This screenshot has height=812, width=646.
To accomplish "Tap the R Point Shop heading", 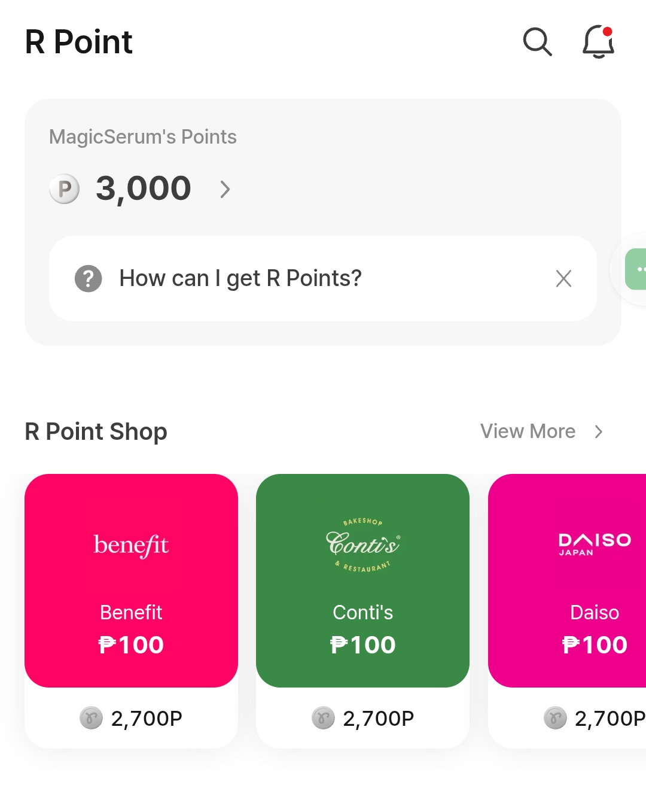I will [96, 432].
